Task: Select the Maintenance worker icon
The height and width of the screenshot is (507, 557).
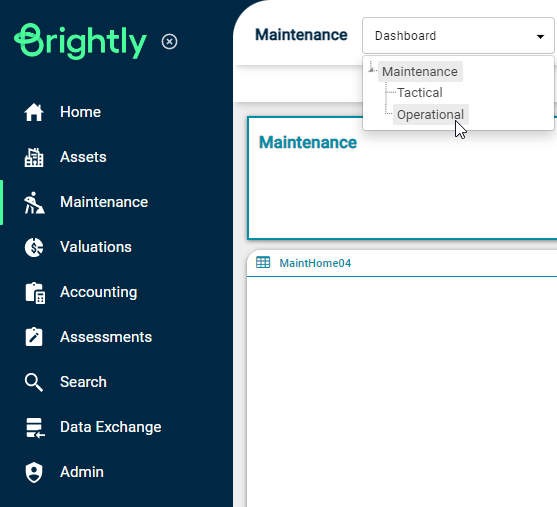Action: tap(34, 203)
